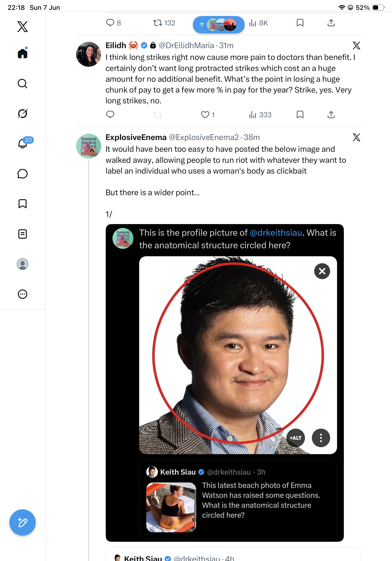This screenshot has width=392, height=561.
Task: Open the Profile icon in sidebar
Action: 23,264
